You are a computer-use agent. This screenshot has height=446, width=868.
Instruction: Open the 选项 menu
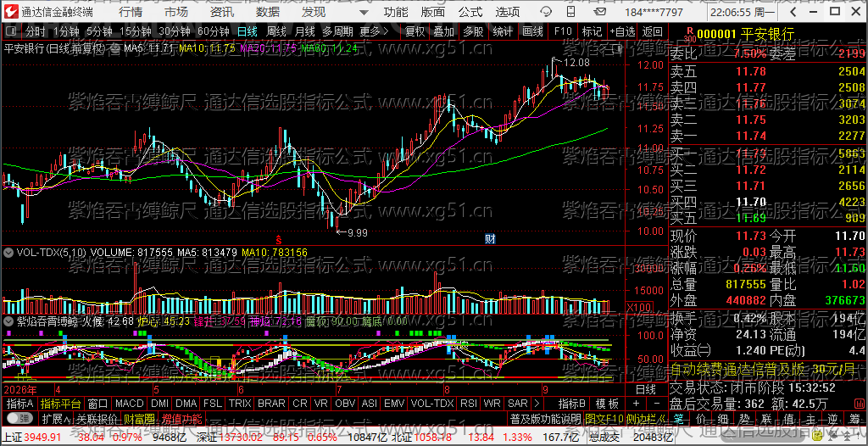coord(508,12)
